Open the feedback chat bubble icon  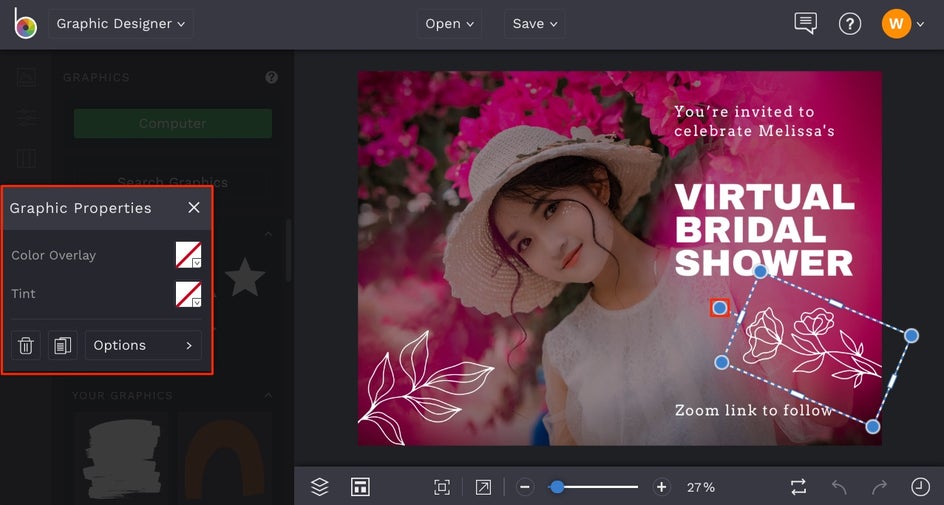pos(806,23)
